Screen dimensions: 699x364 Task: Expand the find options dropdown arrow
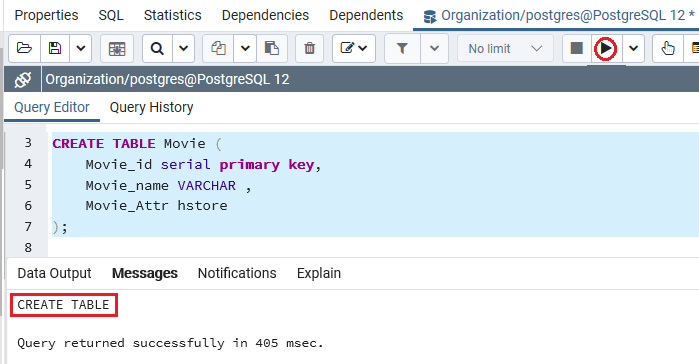pyautogui.click(x=183, y=48)
